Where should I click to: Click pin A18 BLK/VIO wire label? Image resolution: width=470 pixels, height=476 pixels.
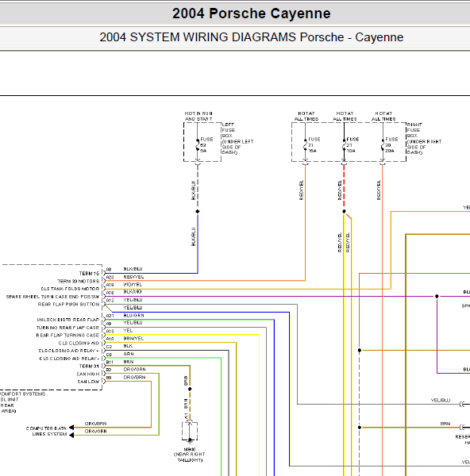133,292
